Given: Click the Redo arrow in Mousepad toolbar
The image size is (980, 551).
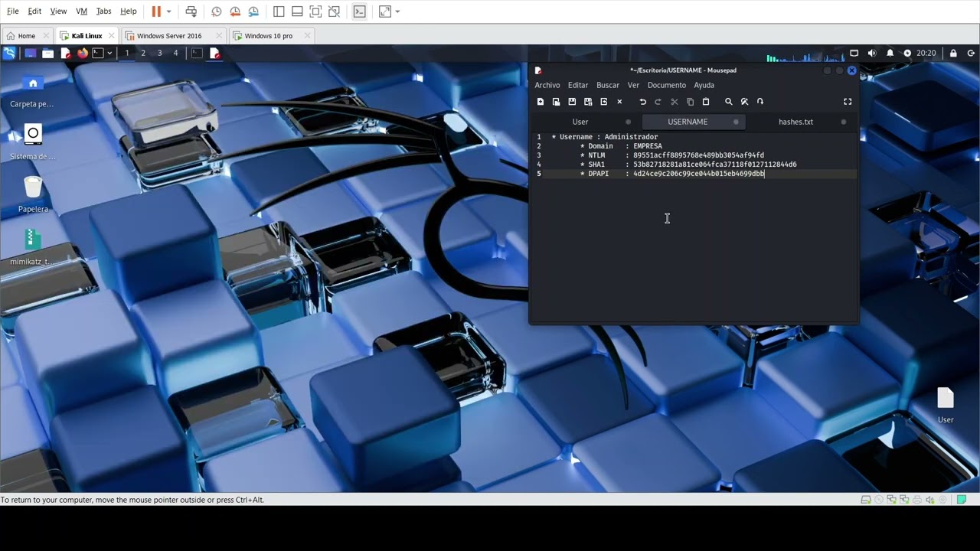Looking at the screenshot, I should pos(658,102).
